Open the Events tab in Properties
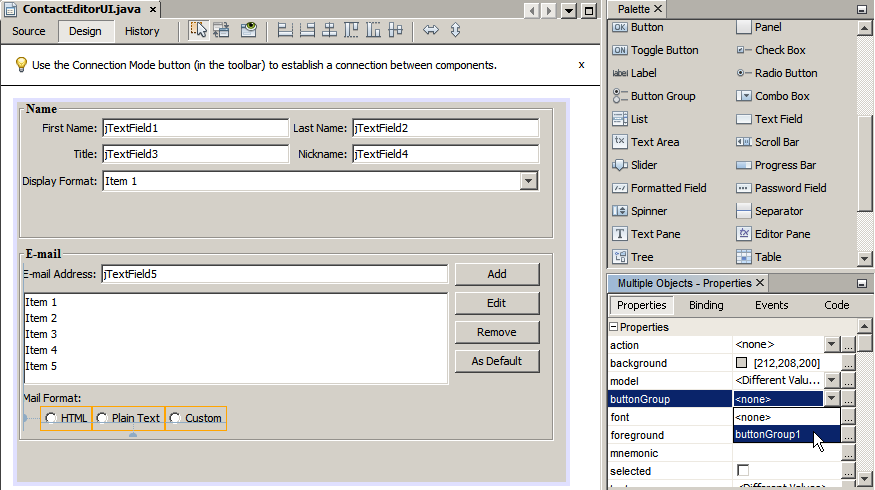The height and width of the screenshot is (490, 875). (x=771, y=305)
